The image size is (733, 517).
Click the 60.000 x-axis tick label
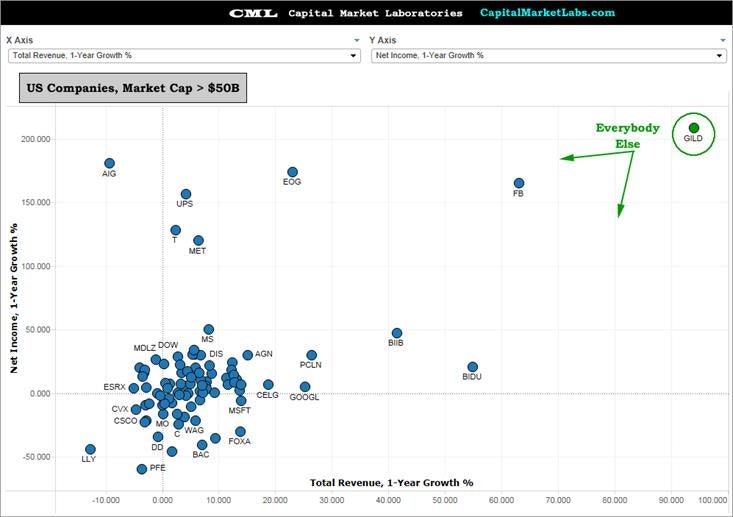(501, 500)
